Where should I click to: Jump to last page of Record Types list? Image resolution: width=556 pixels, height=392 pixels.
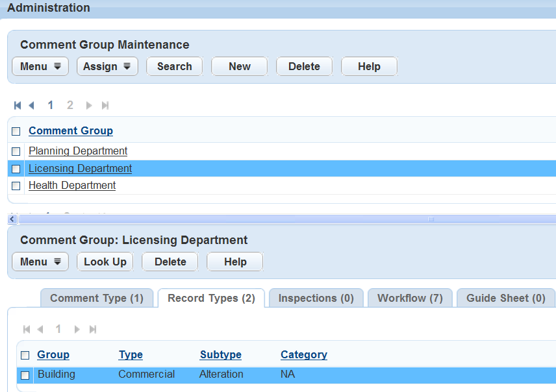coord(93,330)
